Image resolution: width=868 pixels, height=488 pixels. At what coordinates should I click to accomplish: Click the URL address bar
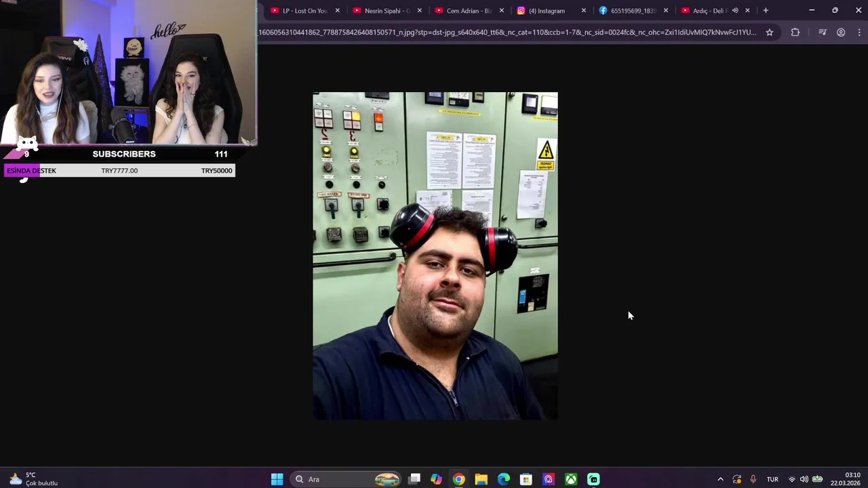pos(507,32)
